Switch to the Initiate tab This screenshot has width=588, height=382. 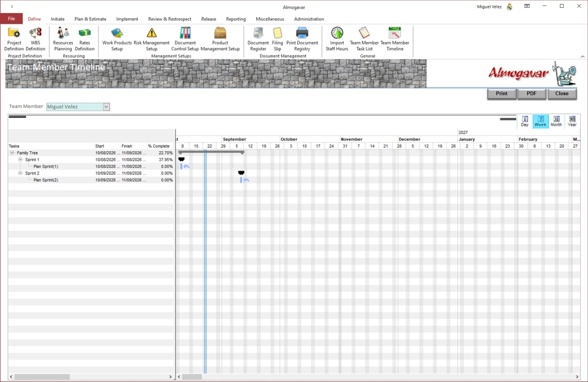[x=57, y=19]
